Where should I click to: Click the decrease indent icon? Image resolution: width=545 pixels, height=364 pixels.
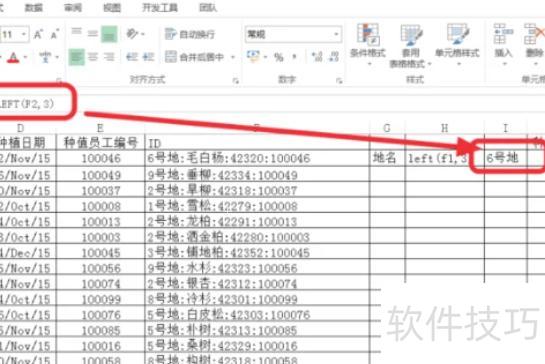click(132, 57)
